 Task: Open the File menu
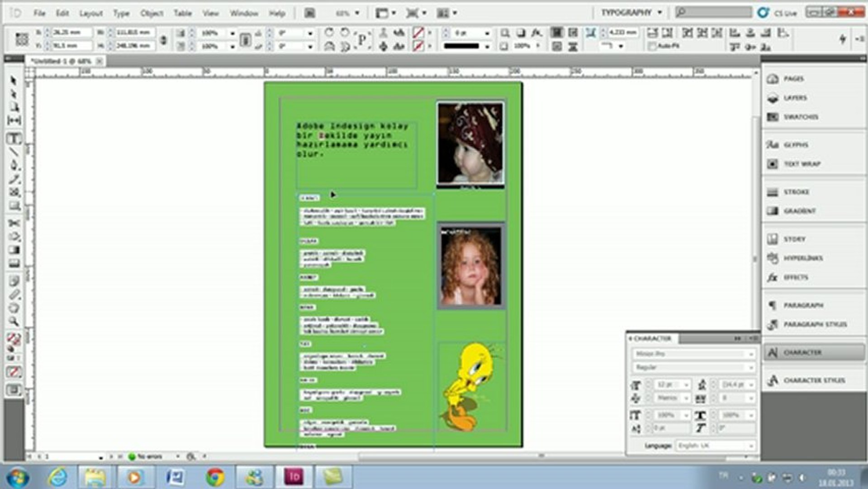[39, 13]
